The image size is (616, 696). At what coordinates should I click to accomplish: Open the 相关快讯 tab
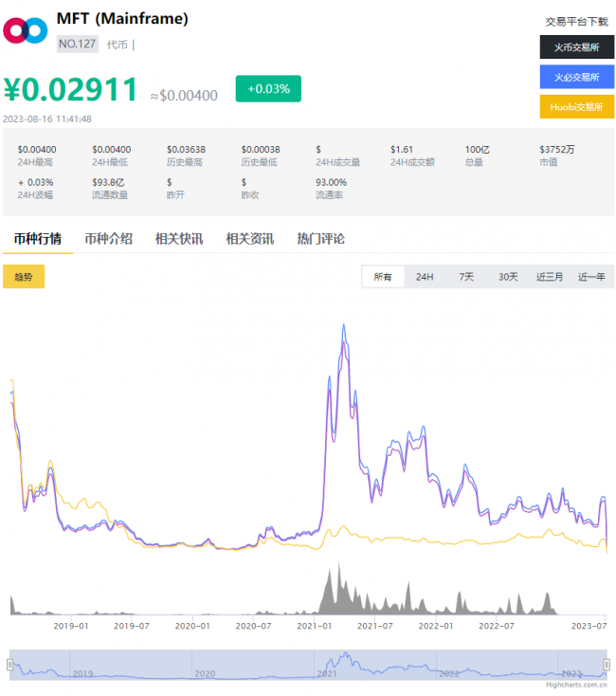point(179,239)
